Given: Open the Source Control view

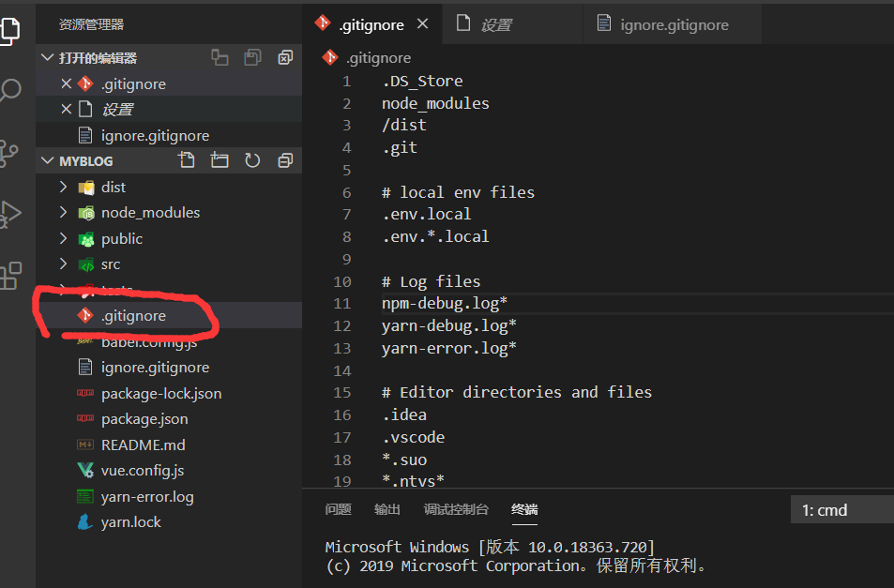Looking at the screenshot, I should point(10,151).
